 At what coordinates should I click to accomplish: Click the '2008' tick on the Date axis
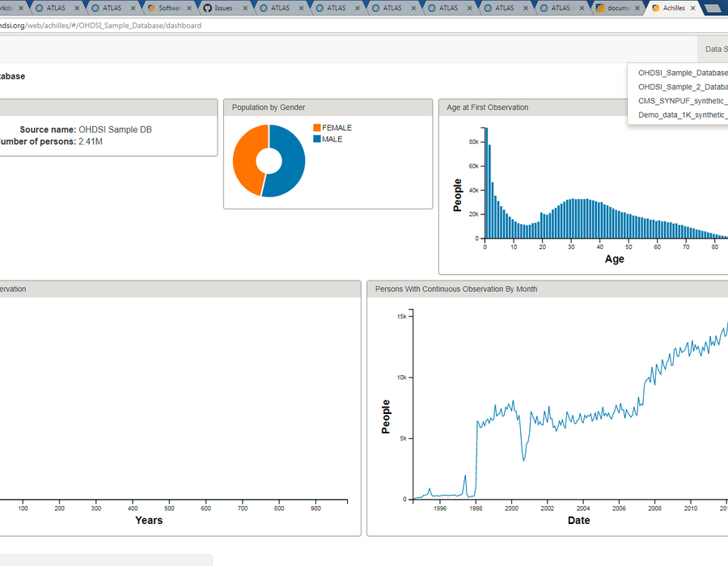(x=654, y=509)
